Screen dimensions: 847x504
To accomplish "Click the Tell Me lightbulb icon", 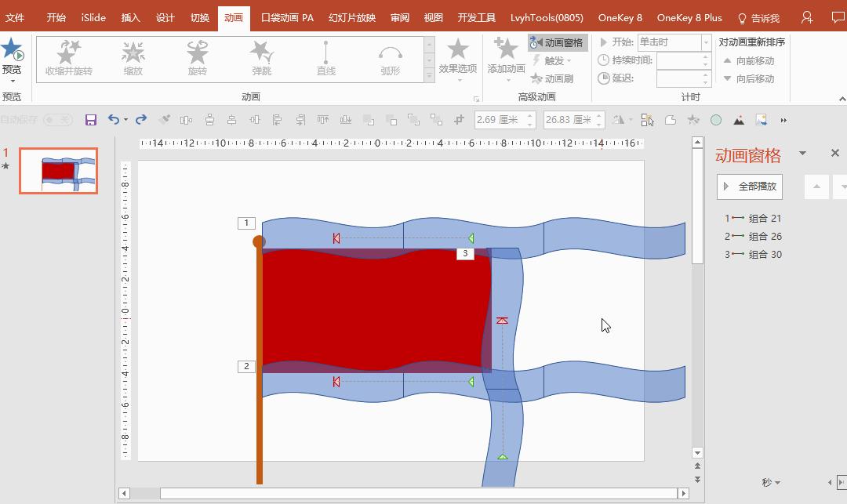I will pyautogui.click(x=742, y=18).
